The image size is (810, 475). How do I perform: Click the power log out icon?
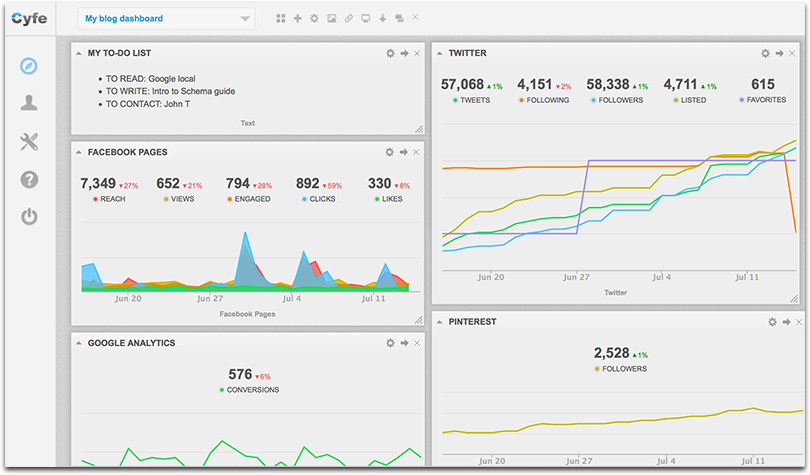click(x=29, y=216)
